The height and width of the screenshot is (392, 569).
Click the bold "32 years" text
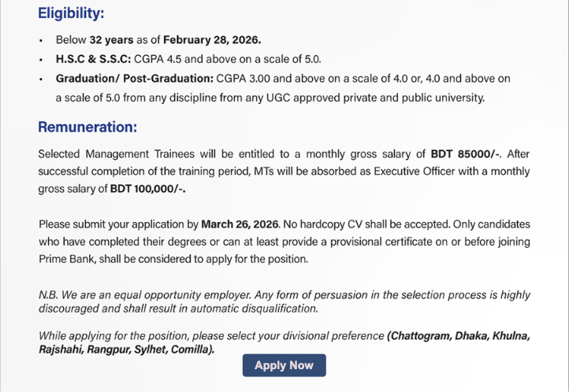tap(110, 39)
